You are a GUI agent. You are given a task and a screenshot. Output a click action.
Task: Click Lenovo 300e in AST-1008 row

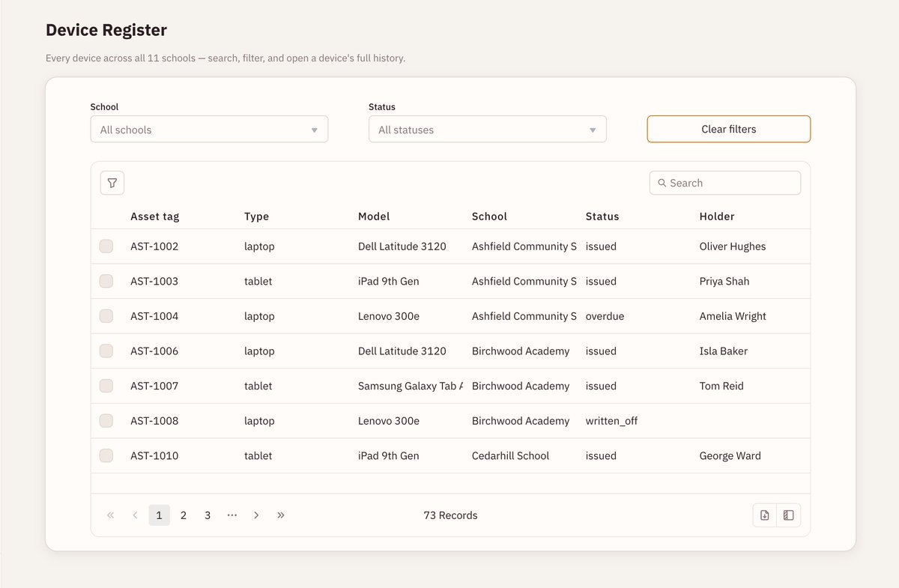pos(389,421)
